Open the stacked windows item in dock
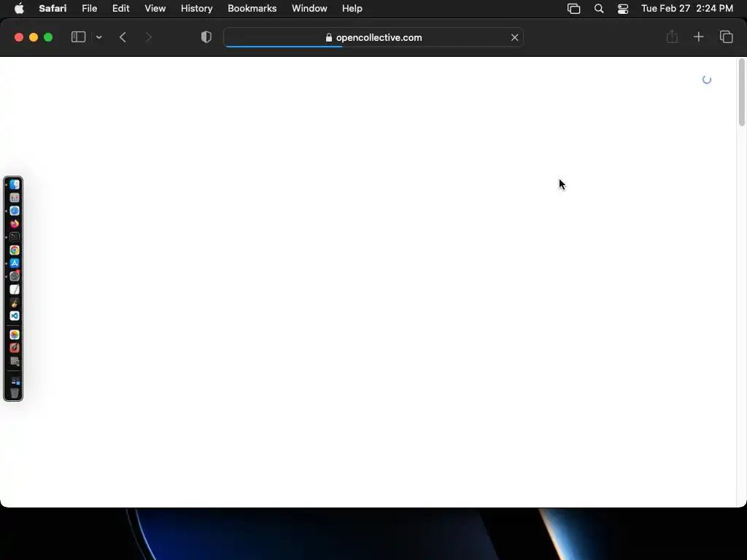 [x=15, y=381]
